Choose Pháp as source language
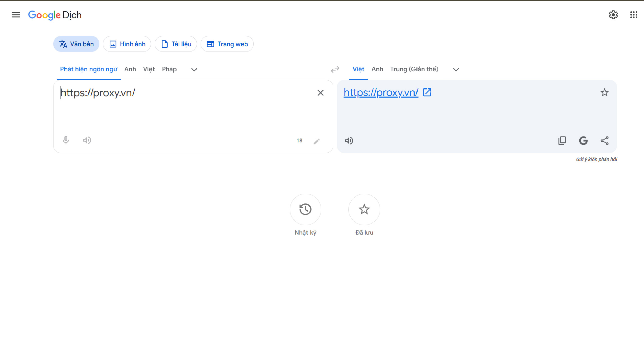The height and width of the screenshot is (352, 644). (169, 69)
